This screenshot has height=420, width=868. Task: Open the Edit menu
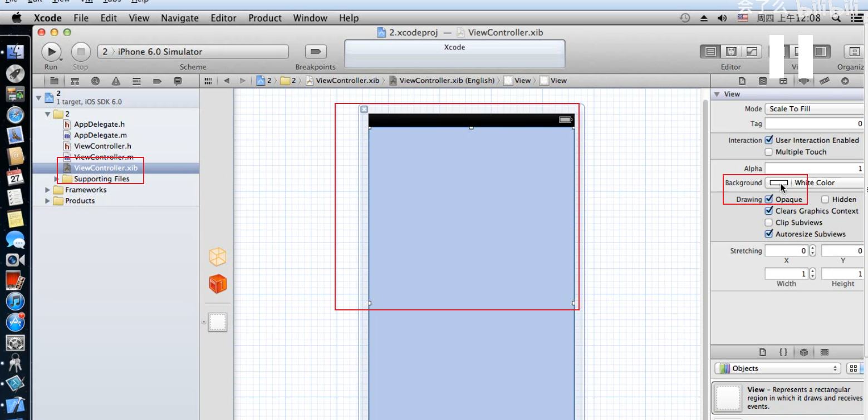109,18
